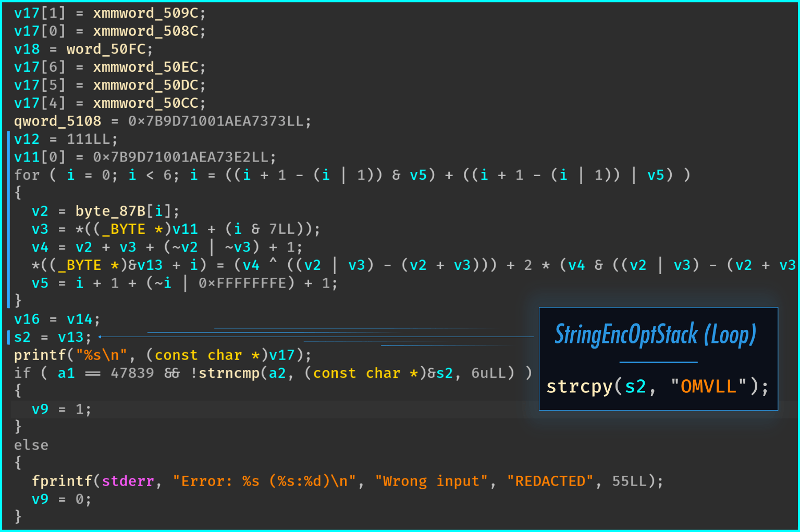Select the "REDACTED" string argument
This screenshot has width=800, height=532.
coord(550,480)
